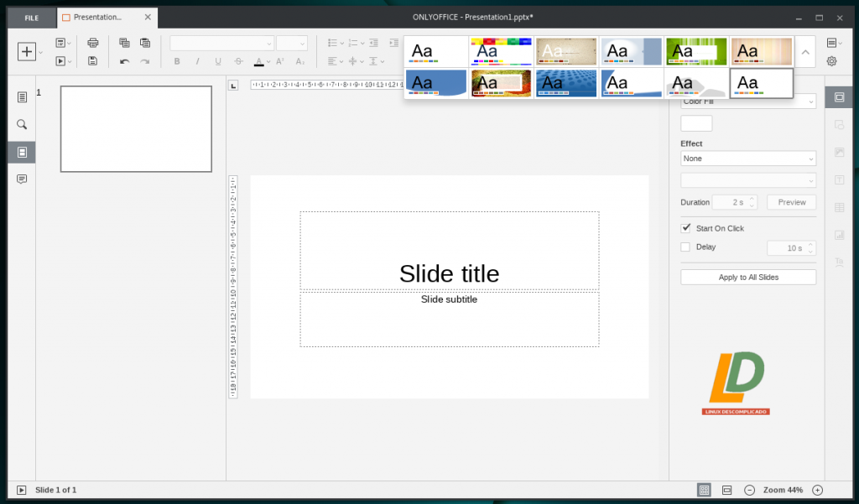Expand the Effect dropdown showing None
This screenshot has height=504, width=859.
(x=747, y=158)
